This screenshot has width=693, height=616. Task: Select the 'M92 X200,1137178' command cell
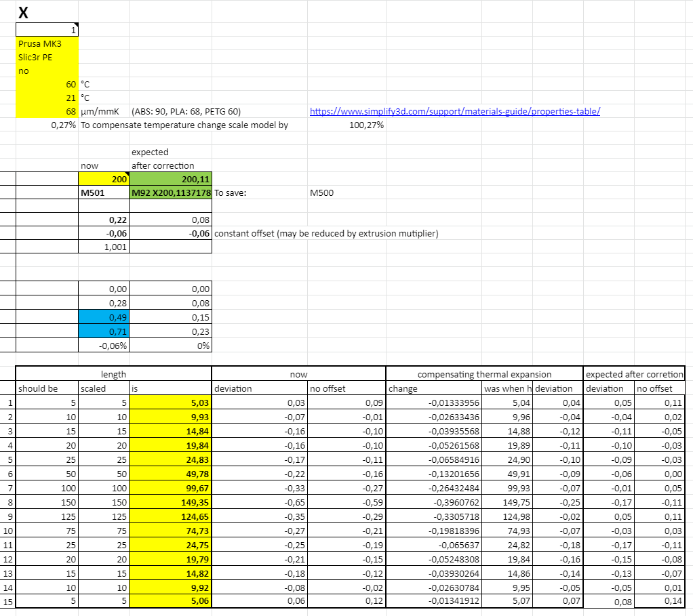click(171, 192)
